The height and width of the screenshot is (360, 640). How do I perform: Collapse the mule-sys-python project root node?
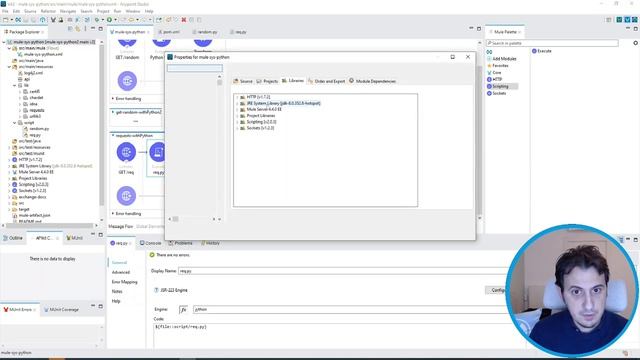point(4,42)
